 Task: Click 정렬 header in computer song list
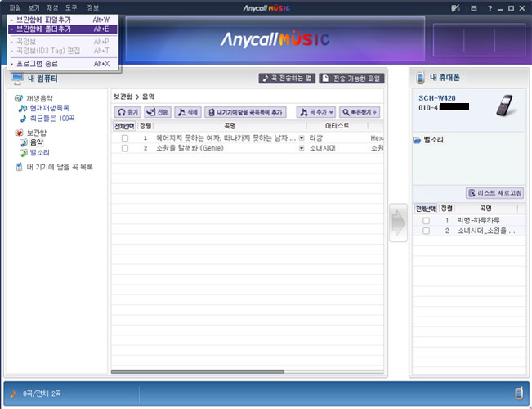[145, 126]
